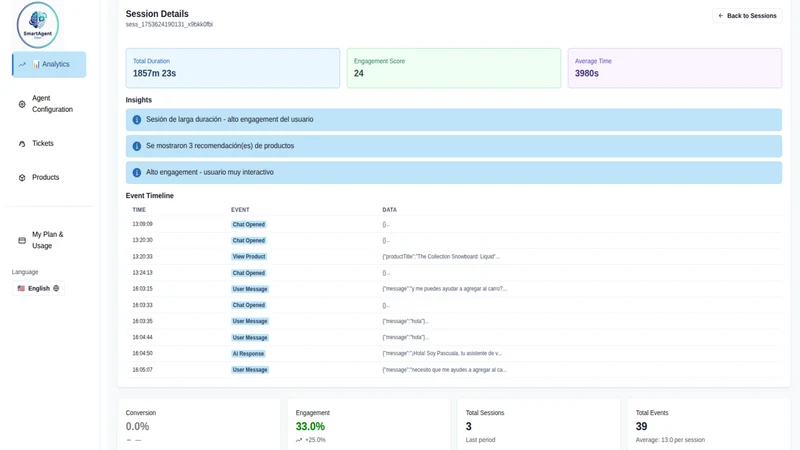Viewport: 800px width, 450px height.
Task: Click the US flag icon
Action: [x=21, y=288]
